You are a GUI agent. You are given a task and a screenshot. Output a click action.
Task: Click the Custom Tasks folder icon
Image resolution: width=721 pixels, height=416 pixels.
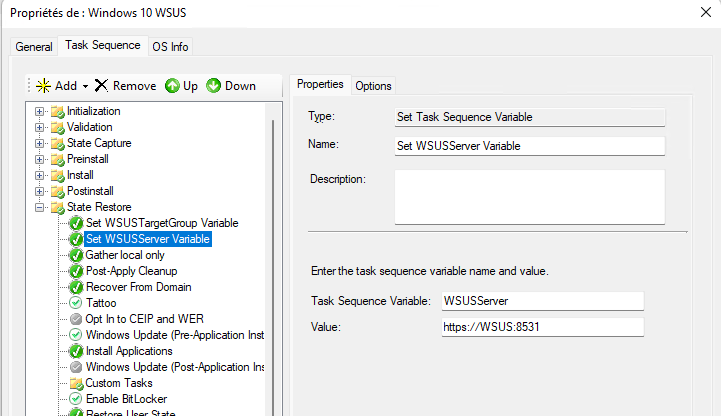click(x=76, y=383)
